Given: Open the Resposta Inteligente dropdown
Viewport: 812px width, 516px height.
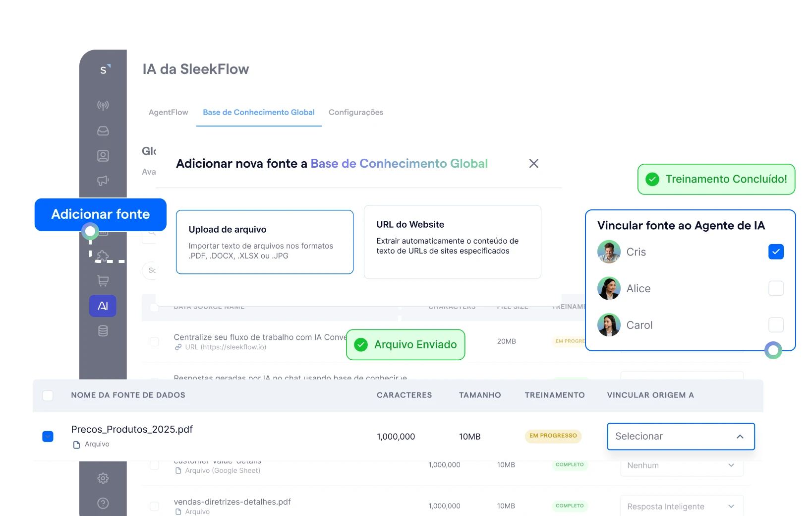Looking at the screenshot, I should tap(682, 506).
